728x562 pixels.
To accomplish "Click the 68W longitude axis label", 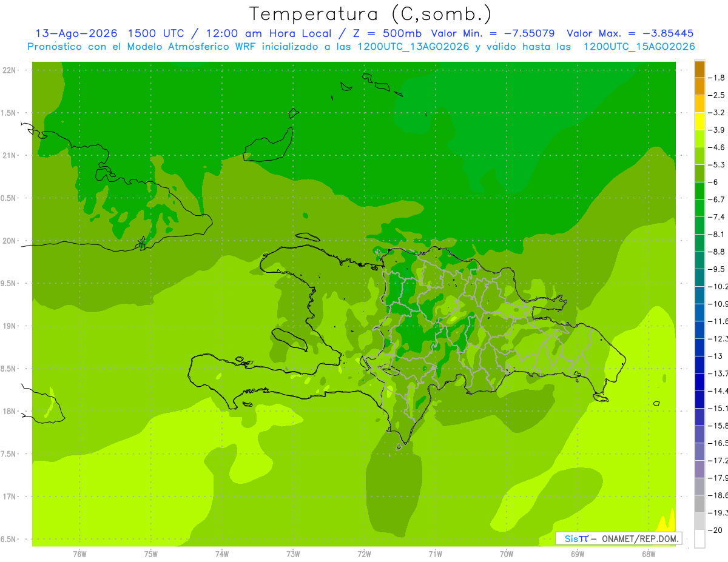I will pos(649,554).
